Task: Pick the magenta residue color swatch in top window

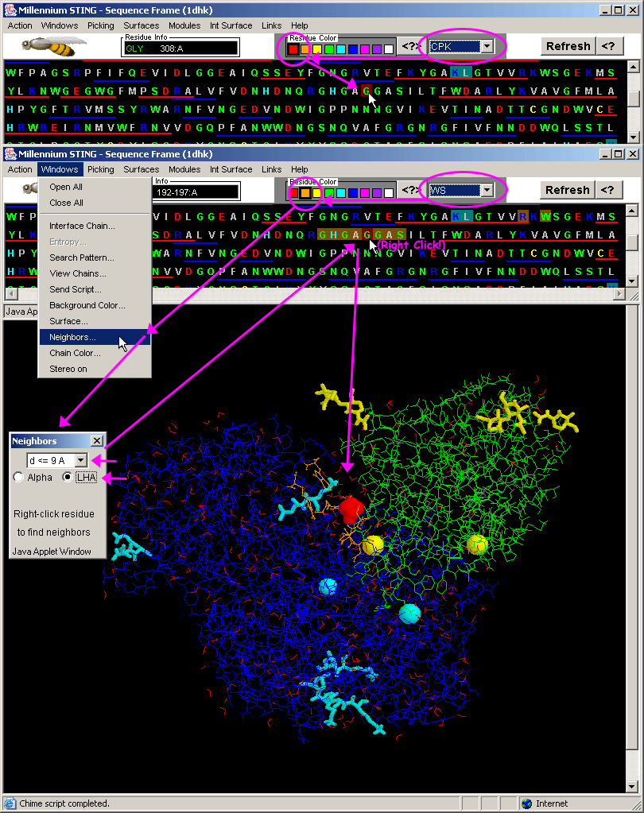Action: 364,49
